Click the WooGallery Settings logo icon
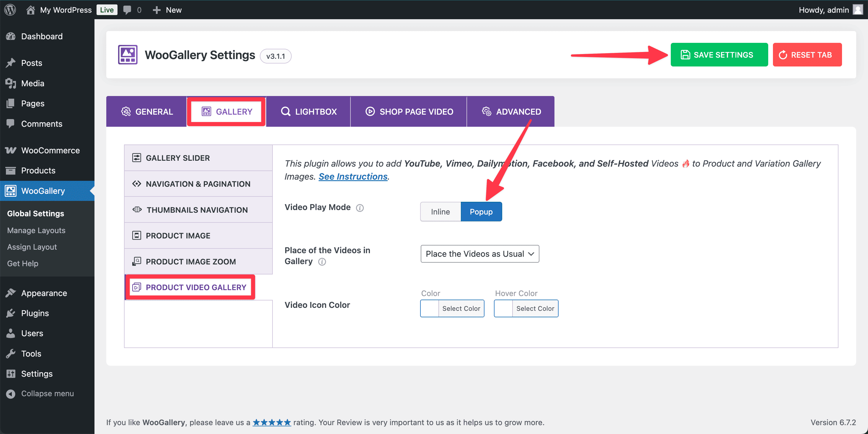 tap(127, 55)
